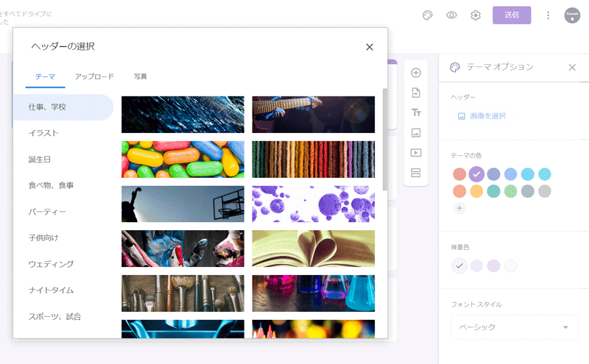Click the add image icon in sidebar
Viewport: 589px width, 364px height.
tap(416, 132)
